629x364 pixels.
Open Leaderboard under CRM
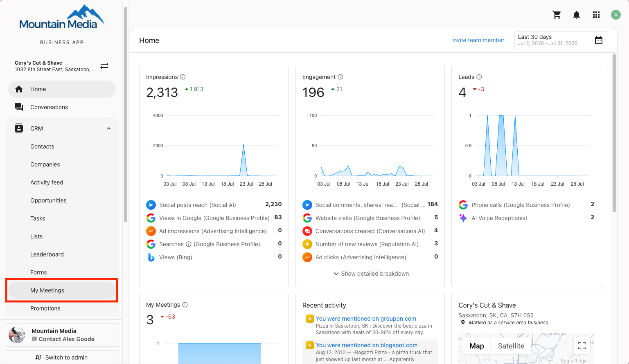point(47,254)
